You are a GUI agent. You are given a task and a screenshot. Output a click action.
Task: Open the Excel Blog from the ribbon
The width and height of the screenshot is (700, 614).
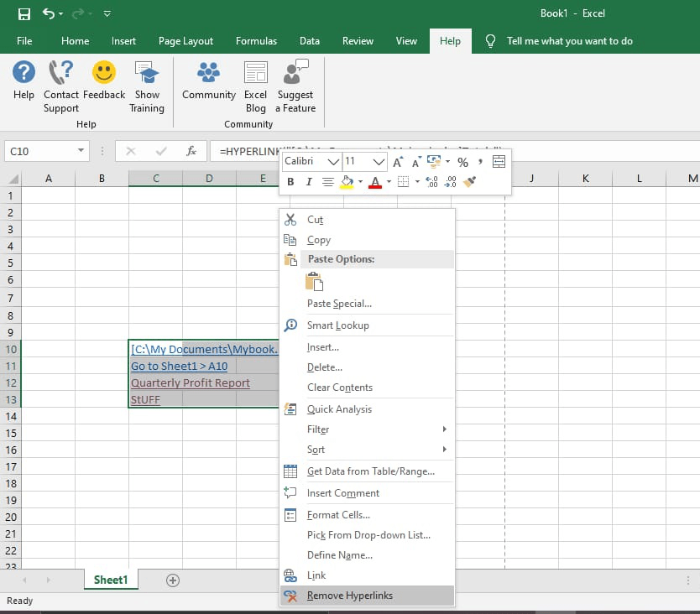[x=255, y=84]
